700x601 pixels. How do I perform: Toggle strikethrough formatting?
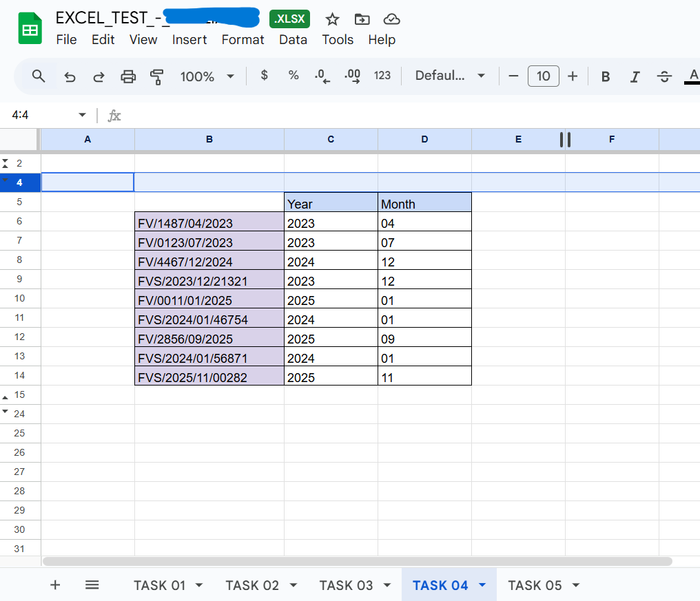[664, 76]
